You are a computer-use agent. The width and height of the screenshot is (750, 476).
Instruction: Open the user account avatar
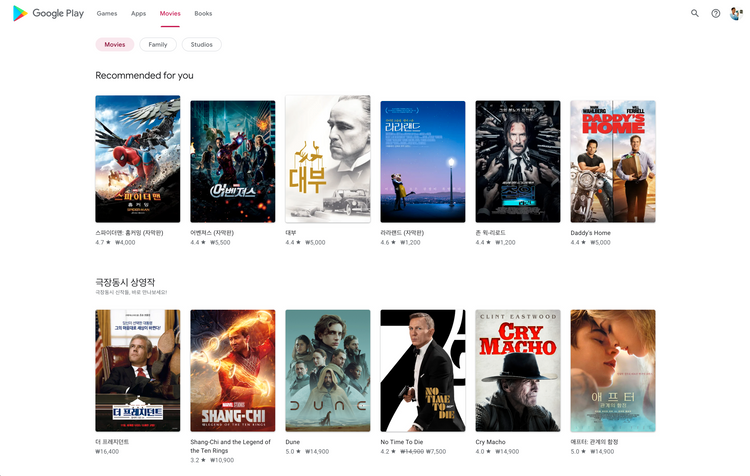(736, 13)
